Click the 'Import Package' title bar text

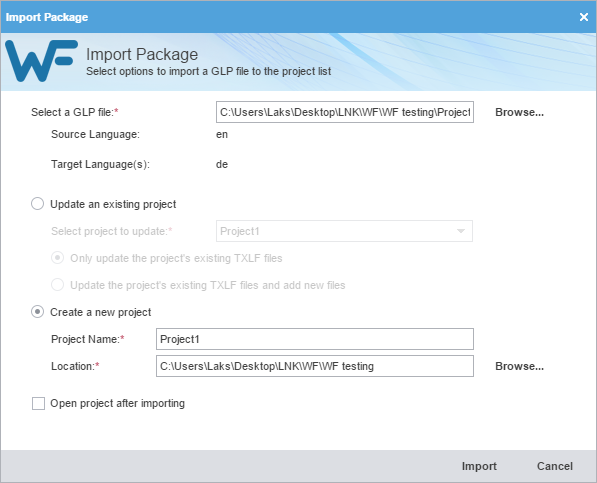(47, 17)
